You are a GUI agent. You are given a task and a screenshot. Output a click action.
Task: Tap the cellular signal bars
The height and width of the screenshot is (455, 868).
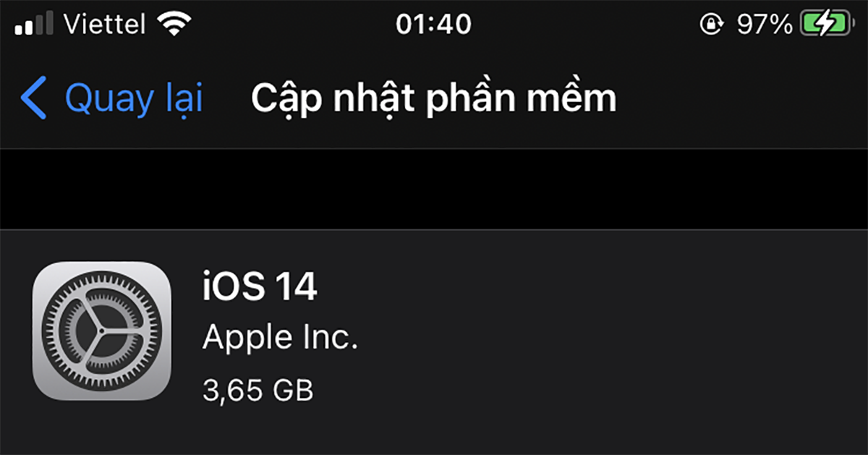(x=33, y=26)
